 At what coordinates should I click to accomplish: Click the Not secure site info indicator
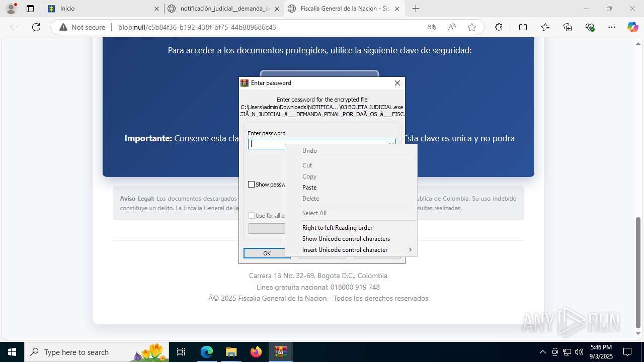point(83,27)
